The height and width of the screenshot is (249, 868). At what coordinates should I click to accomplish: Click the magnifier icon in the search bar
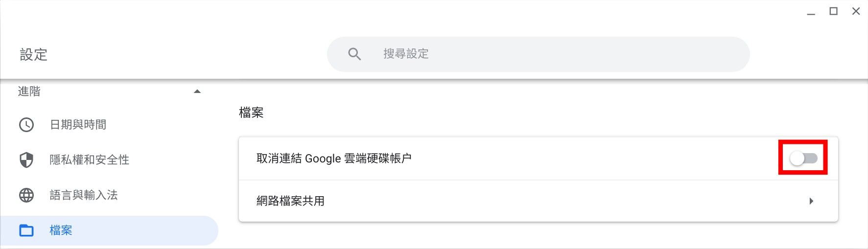tap(354, 54)
